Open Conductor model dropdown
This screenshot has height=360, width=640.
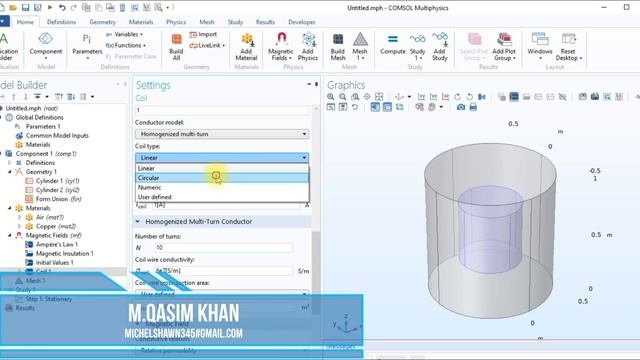pyautogui.click(x=222, y=134)
